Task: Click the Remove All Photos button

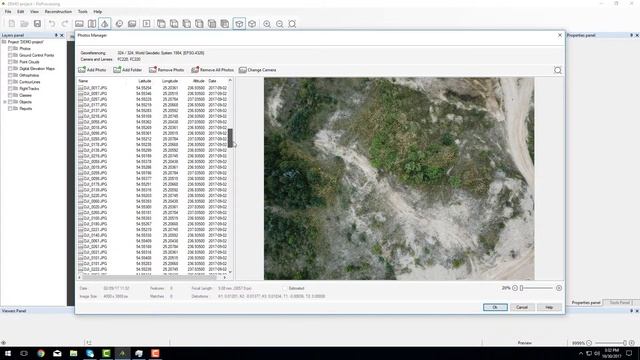Action: tap(212, 70)
